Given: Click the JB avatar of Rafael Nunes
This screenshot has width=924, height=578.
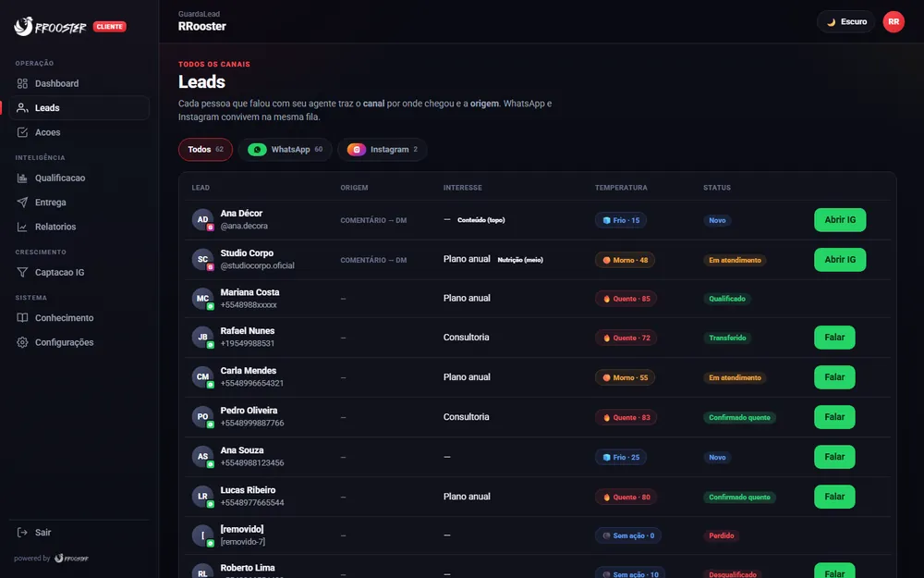Looking at the screenshot, I should coord(202,337).
